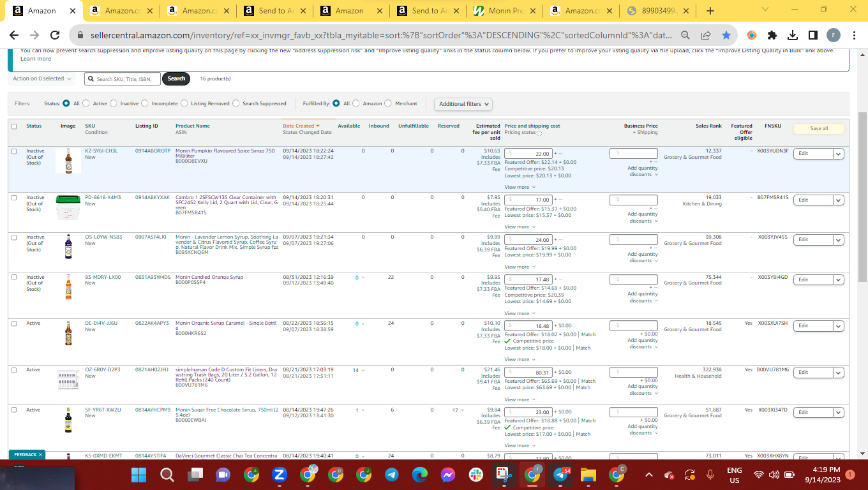Viewport: 868px width, 490px height.
Task: Open Microsoft Edge from the taskbar
Action: (x=419, y=475)
